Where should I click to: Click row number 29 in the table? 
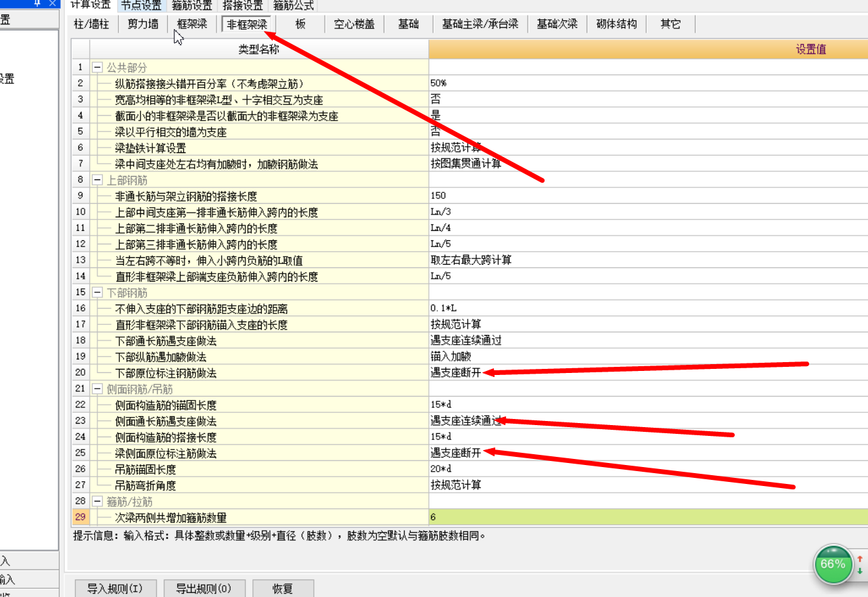pyautogui.click(x=81, y=517)
